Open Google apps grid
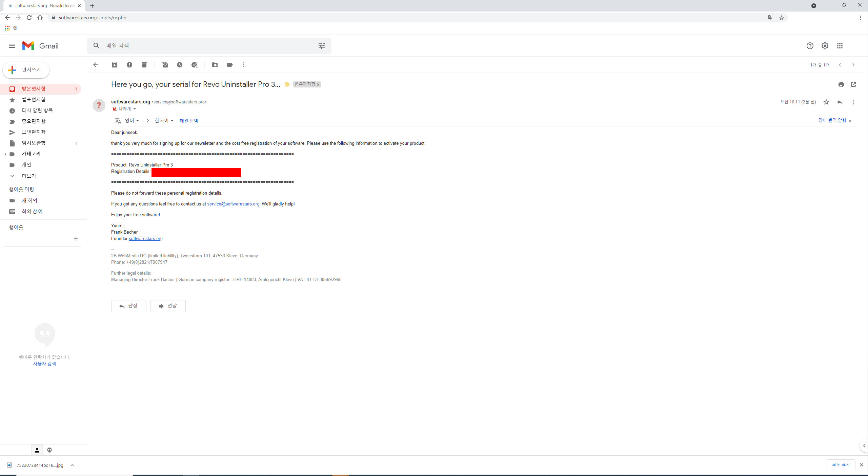Image resolution: width=868 pixels, height=476 pixels. (840, 46)
